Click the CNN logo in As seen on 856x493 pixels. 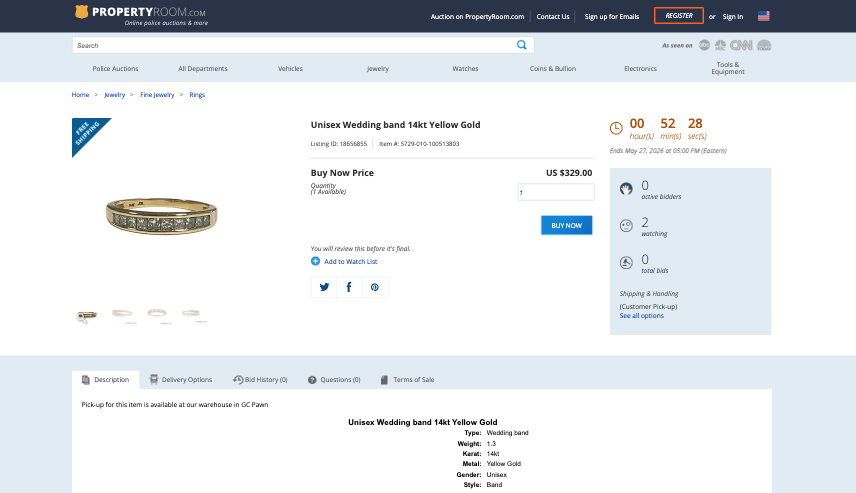741,45
